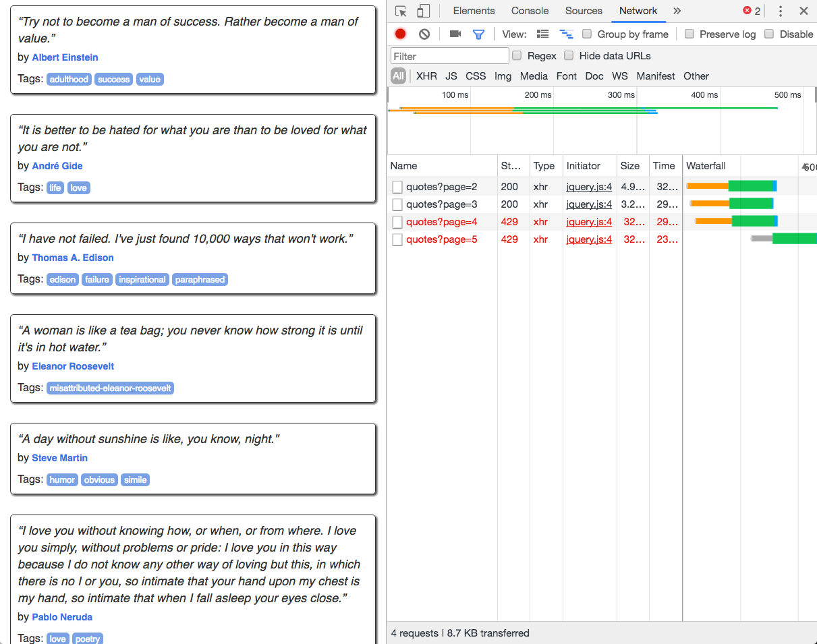Select the file icon for quotes?page=4
817x644 pixels.
(397, 222)
